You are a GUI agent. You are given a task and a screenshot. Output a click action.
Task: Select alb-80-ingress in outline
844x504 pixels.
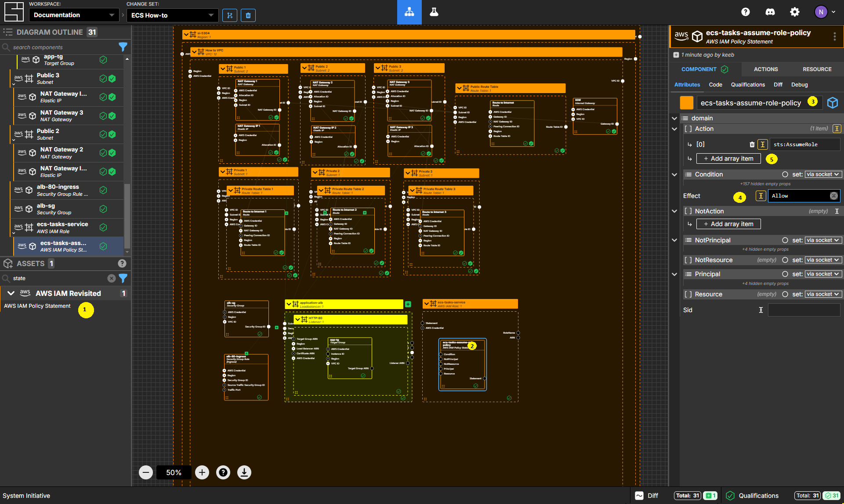pyautogui.click(x=67, y=190)
